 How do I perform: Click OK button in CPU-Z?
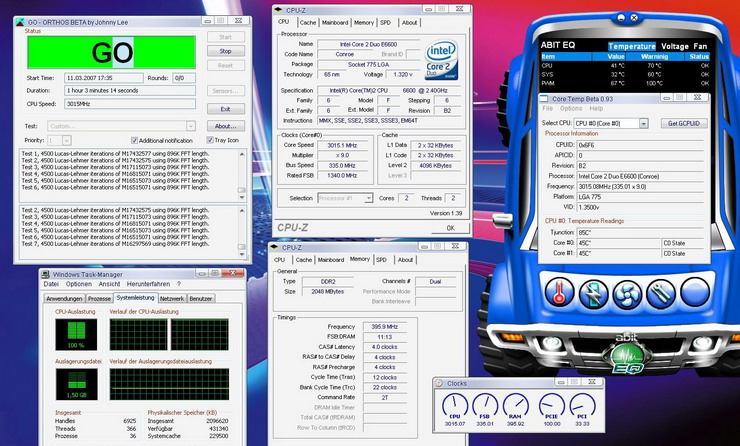click(451, 228)
